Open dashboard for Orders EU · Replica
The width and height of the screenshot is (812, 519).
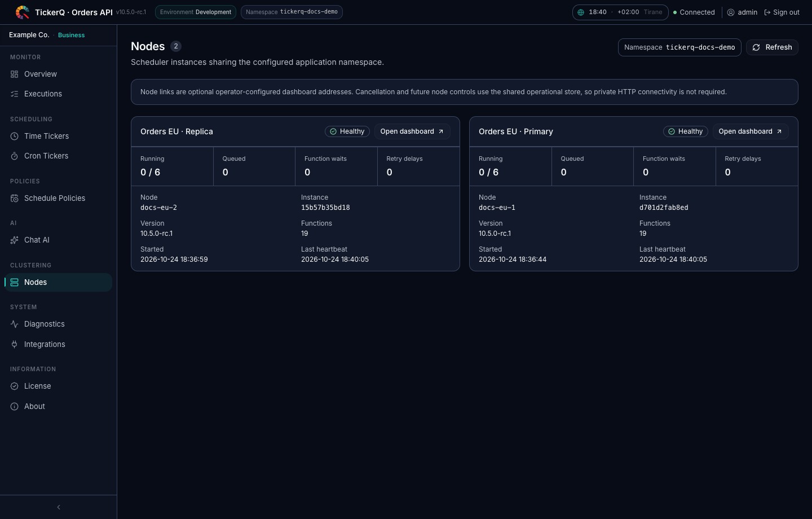point(412,131)
